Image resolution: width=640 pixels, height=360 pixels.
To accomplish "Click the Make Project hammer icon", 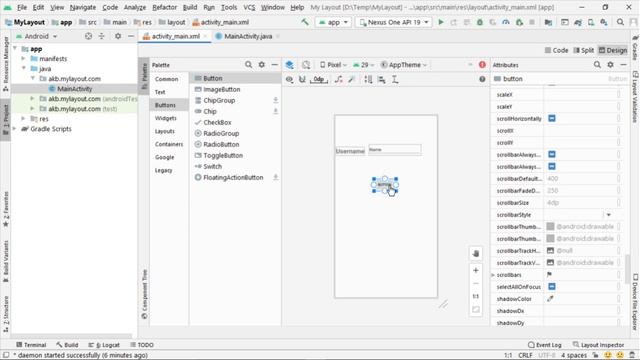I will (x=305, y=22).
